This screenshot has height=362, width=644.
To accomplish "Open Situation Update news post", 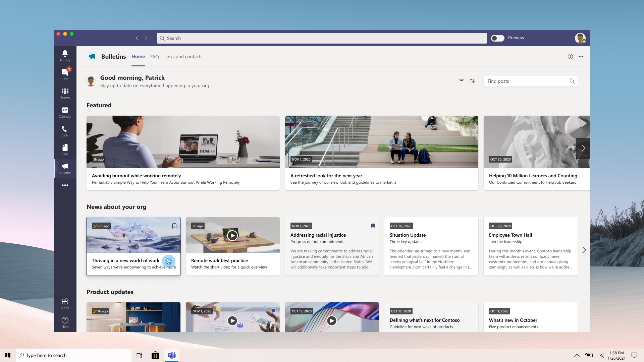I will [408, 235].
